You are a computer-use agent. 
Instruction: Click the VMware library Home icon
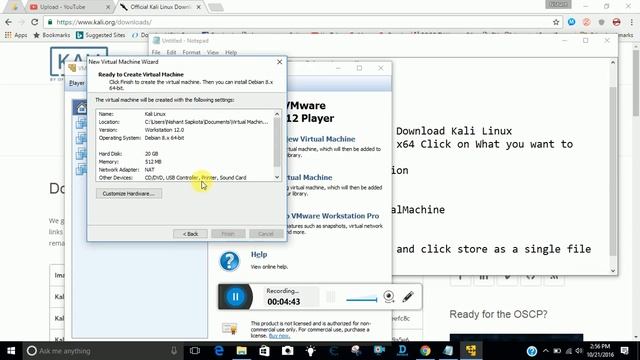tap(81, 108)
